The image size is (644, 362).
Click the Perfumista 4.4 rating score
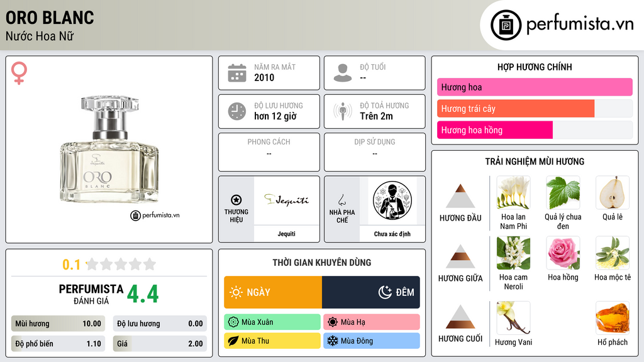(143, 294)
